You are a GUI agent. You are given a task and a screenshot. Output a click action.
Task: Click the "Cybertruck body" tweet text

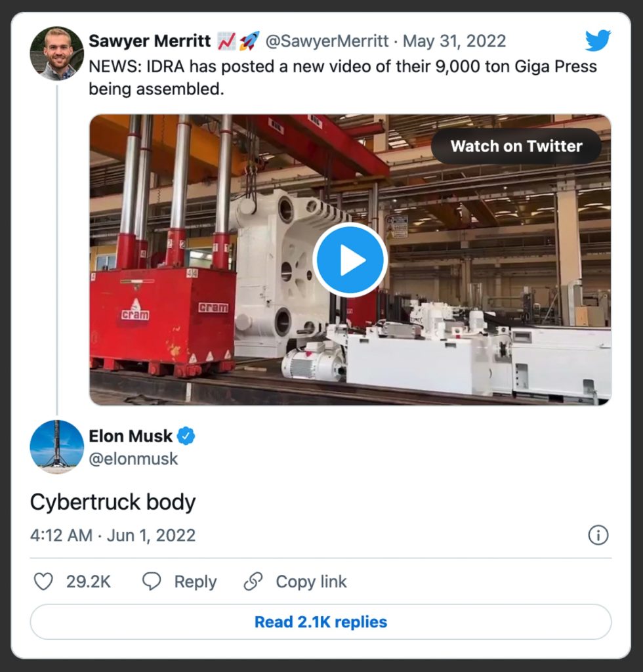tap(113, 502)
